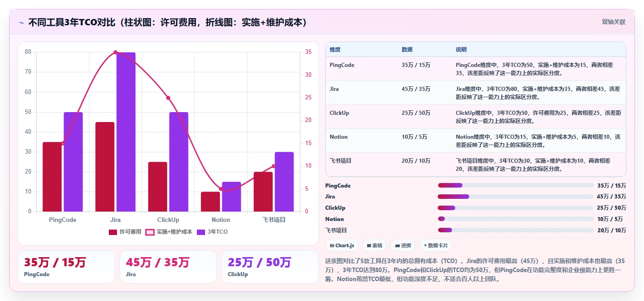Toggle 实施+维护成本 legend series

168,232
